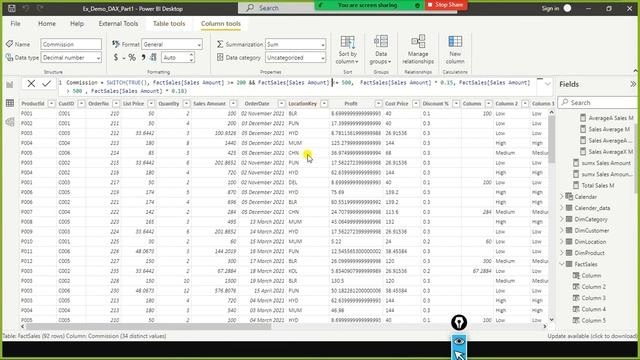Viewport: 640px width, 360px height.
Task: Collapse the ribbon with the caret
Action: (635, 71)
